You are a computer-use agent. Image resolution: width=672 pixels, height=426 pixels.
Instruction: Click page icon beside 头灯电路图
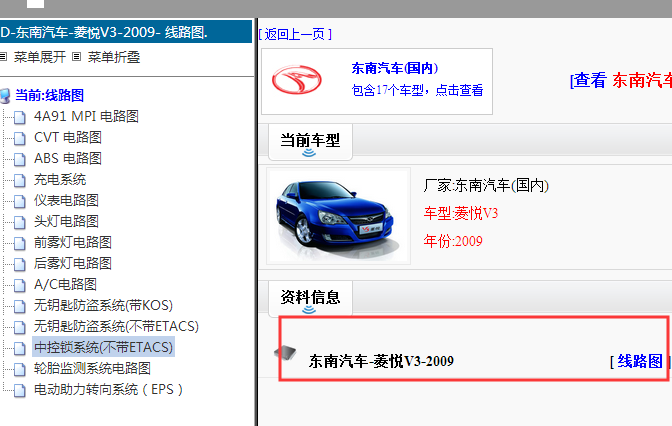click(x=20, y=222)
